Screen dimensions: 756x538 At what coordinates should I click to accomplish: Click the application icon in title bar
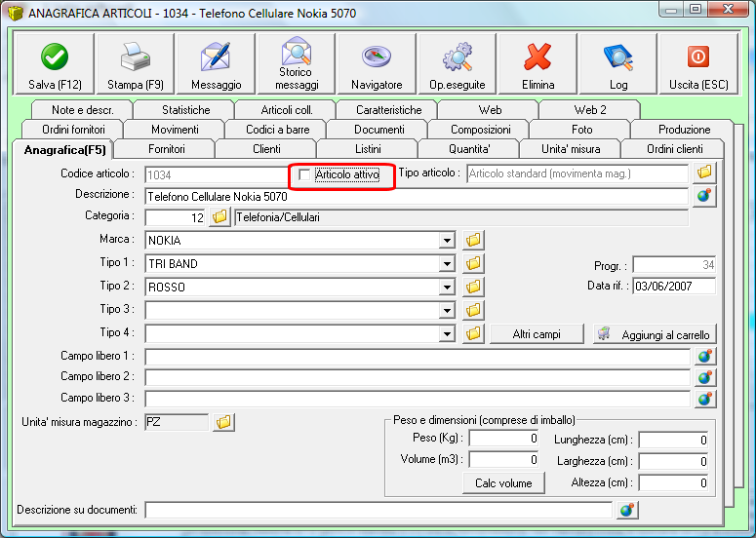point(16,13)
